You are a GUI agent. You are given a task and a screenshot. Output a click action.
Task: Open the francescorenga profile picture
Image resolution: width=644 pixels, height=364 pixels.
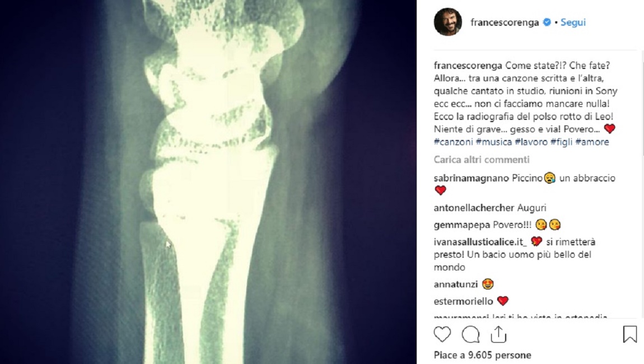(x=447, y=22)
